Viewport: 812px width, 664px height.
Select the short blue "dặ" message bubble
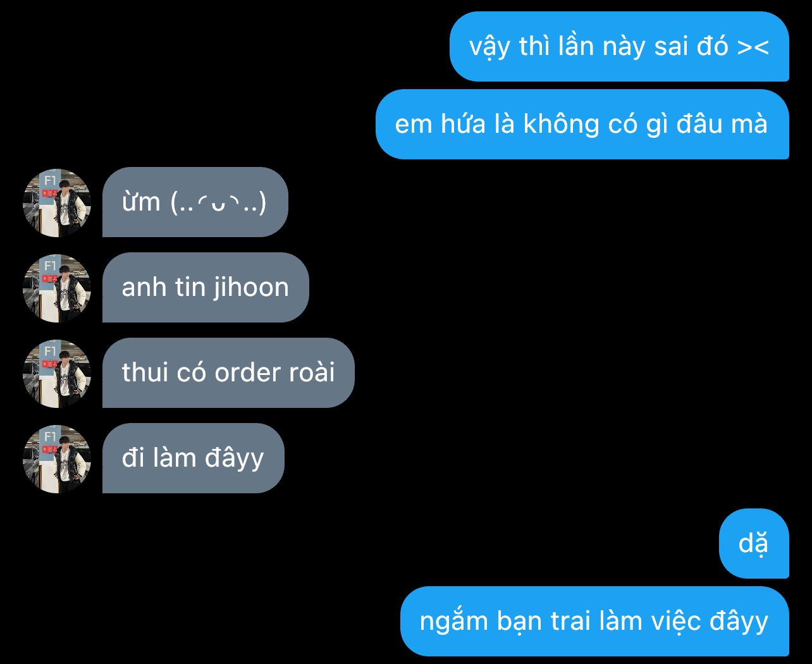pos(754,543)
